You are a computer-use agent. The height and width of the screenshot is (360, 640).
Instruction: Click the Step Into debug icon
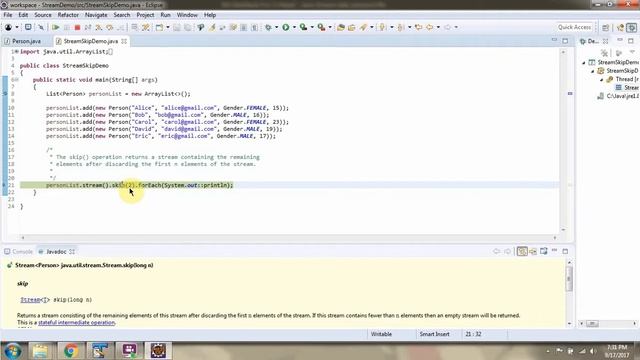coord(99,27)
